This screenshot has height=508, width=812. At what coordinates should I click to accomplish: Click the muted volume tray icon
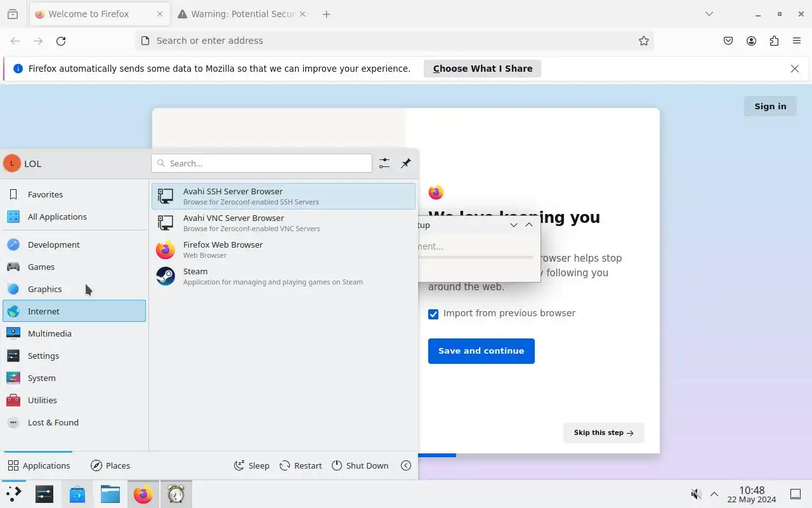[x=696, y=494]
